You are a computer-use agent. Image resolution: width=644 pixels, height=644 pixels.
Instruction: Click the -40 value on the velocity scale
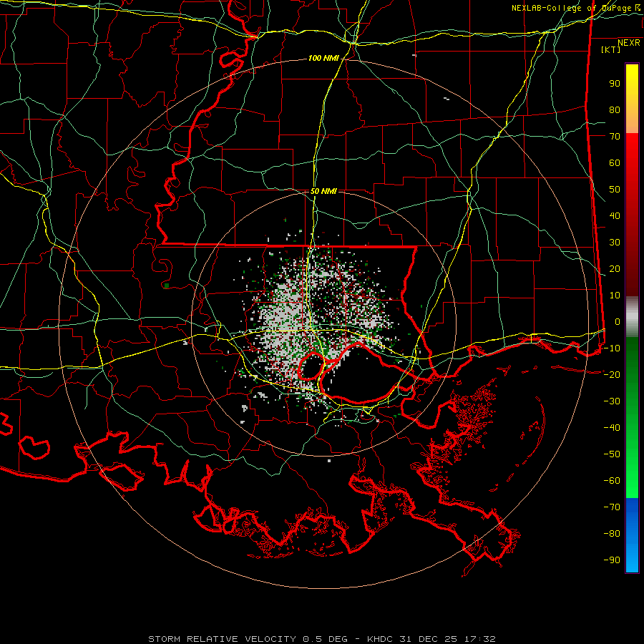[x=612, y=428]
